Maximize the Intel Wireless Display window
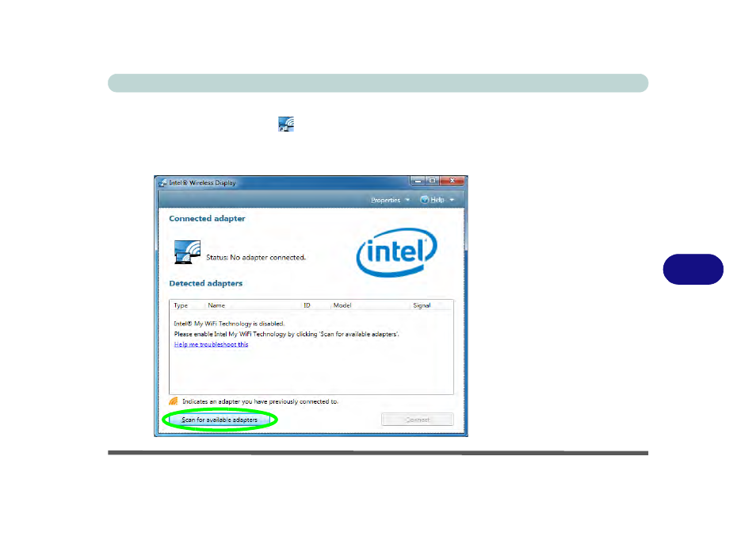 pyautogui.click(x=433, y=181)
